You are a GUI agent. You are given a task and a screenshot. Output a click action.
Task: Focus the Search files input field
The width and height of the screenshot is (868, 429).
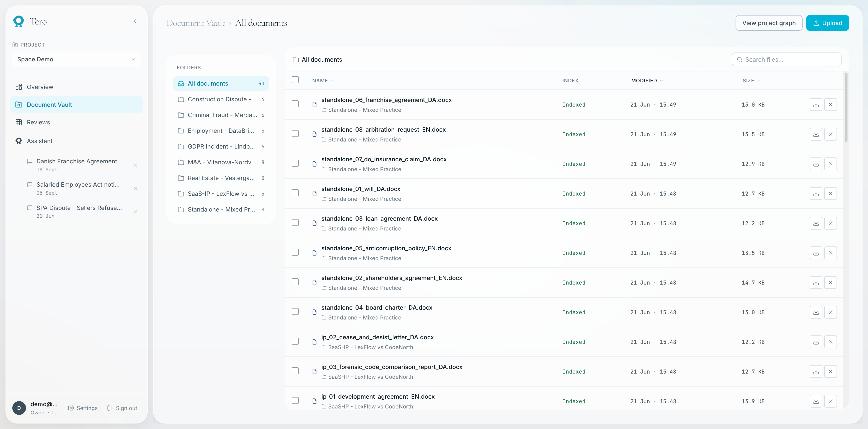[x=786, y=59]
